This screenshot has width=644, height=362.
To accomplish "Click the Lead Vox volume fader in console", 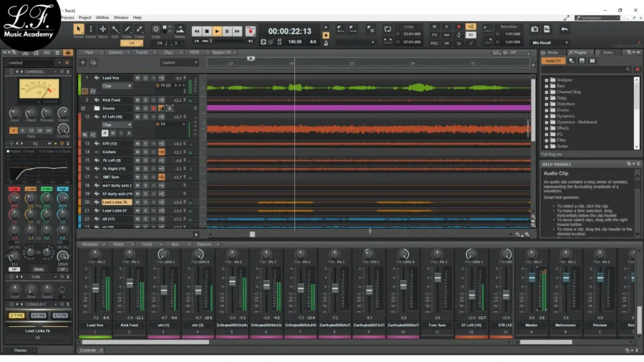I will point(96,288).
